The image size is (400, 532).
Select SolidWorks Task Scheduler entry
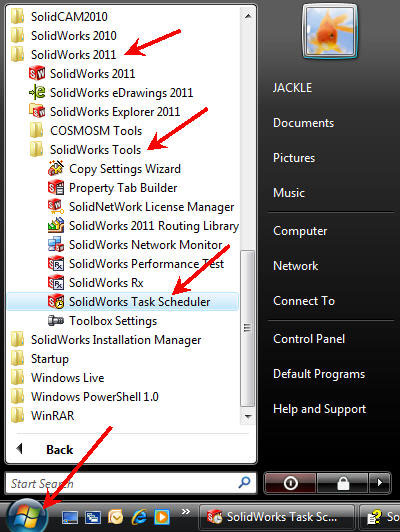pyautogui.click(x=123, y=302)
